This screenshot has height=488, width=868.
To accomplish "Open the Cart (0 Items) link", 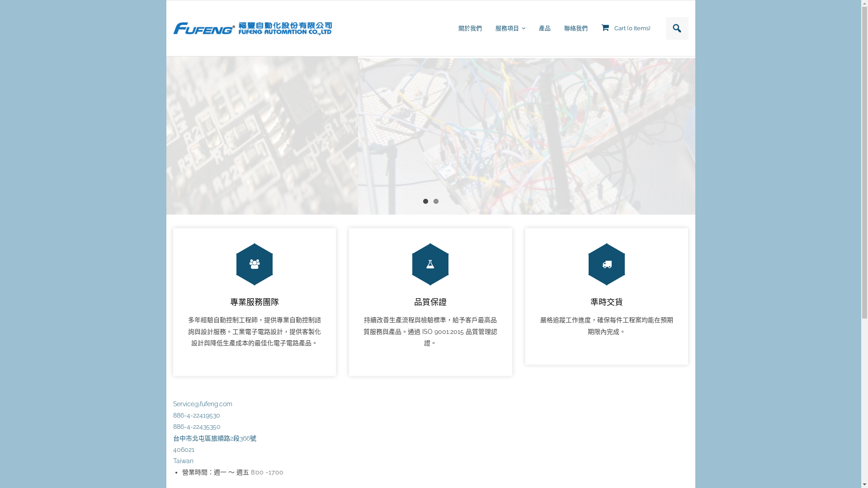I will (x=632, y=28).
